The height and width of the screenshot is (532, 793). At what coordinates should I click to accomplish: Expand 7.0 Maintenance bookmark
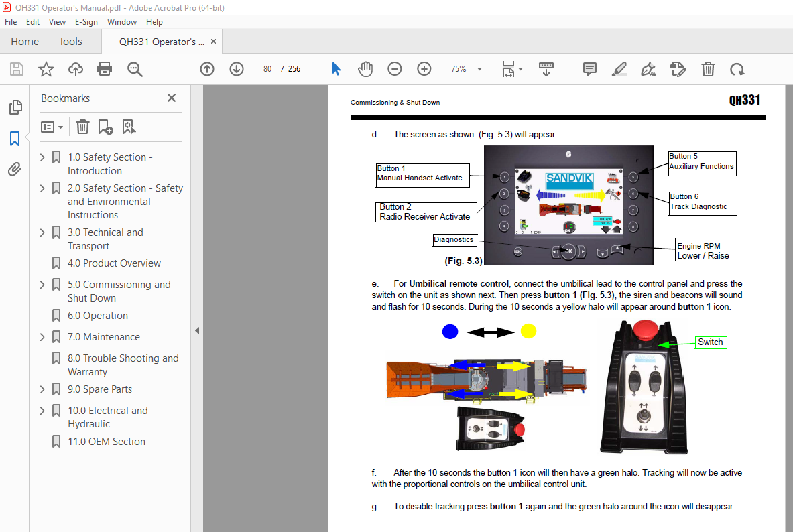click(x=42, y=337)
